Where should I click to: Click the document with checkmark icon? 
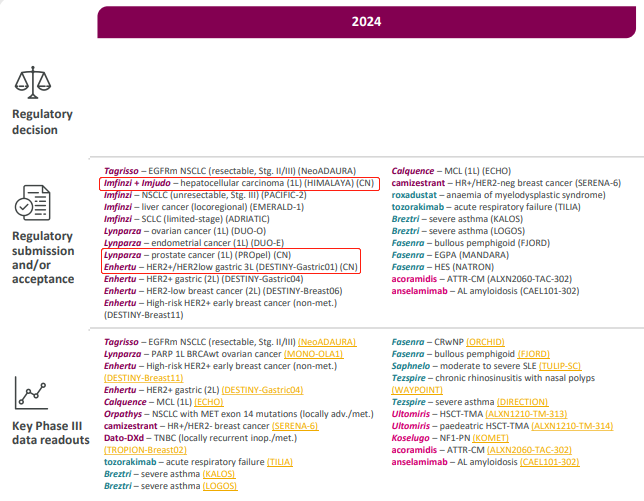(33, 202)
